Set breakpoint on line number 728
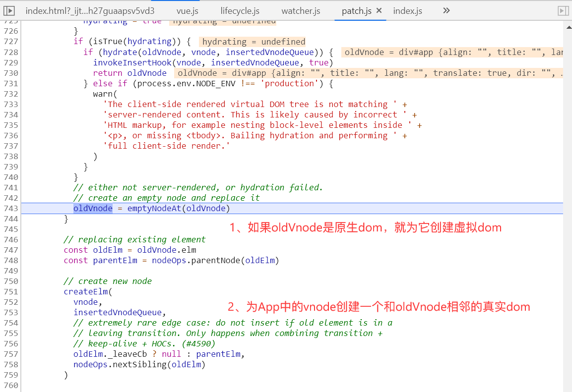572x392 pixels. coord(10,52)
